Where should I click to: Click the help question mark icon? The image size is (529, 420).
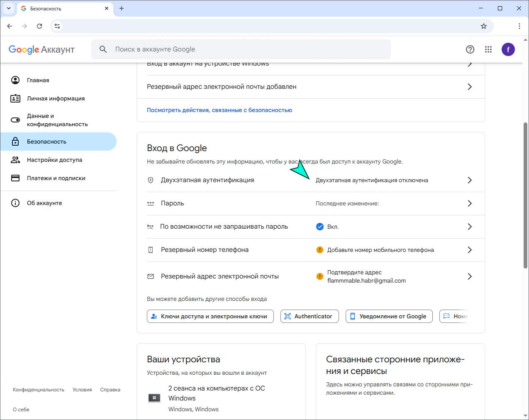tap(470, 49)
